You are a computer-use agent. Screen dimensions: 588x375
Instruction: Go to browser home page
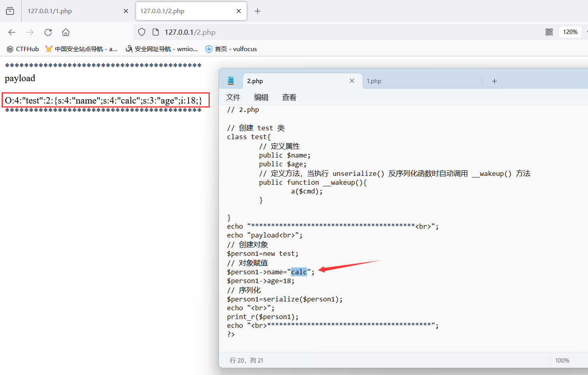point(66,32)
